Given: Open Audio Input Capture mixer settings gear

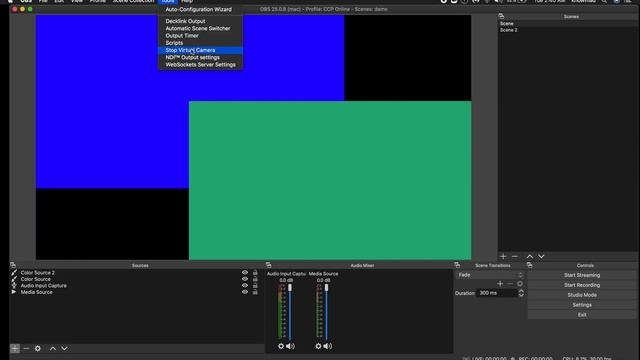Looking at the screenshot, I should pos(281,346).
